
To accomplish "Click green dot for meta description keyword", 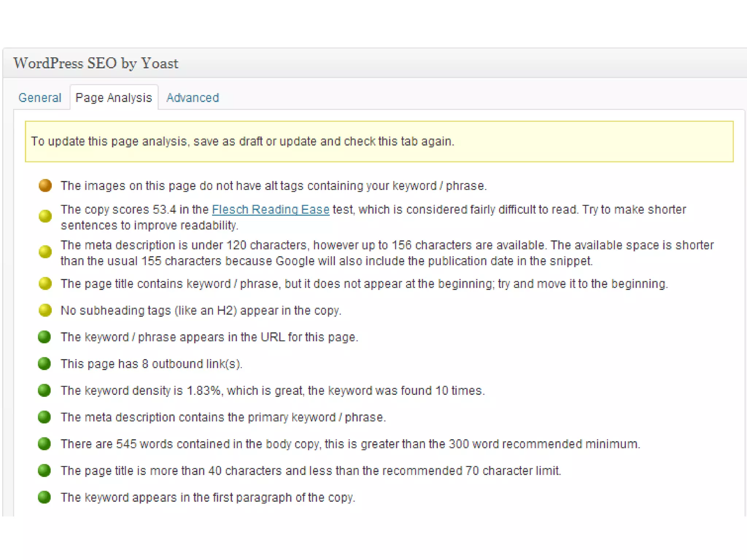I will tap(44, 417).
